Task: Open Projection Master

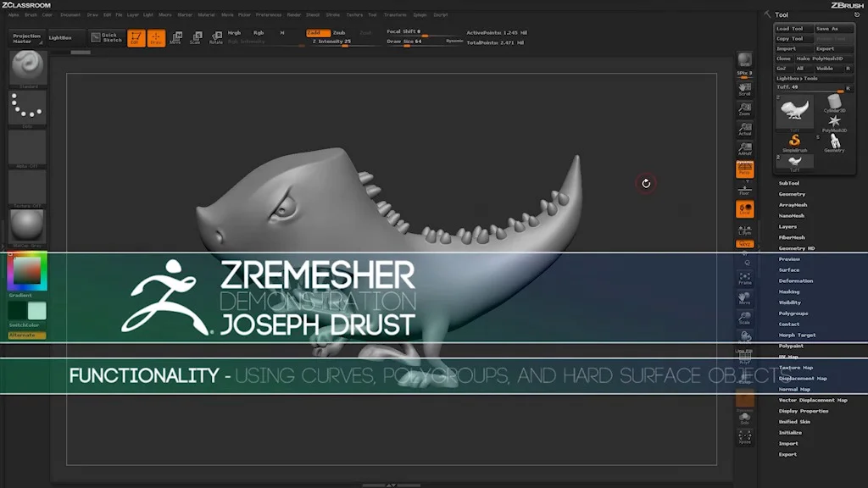Action: tap(26, 38)
